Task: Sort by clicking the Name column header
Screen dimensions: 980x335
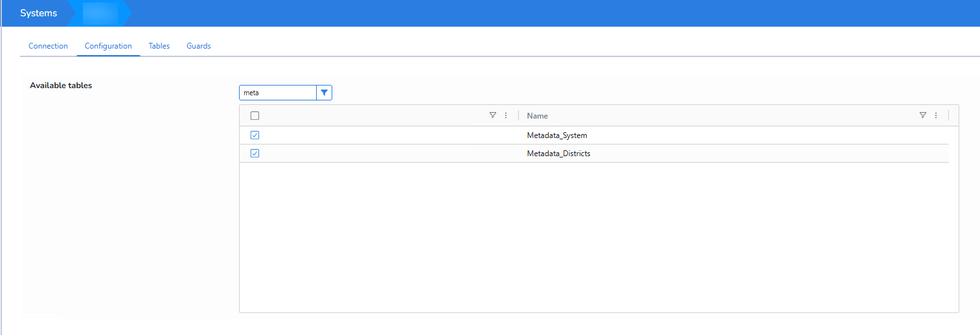Action: [x=538, y=116]
